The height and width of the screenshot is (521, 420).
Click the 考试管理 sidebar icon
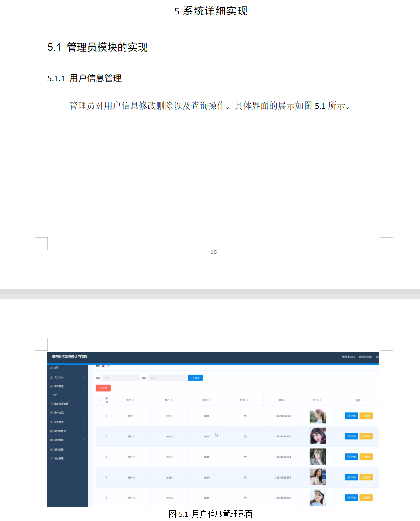[51, 458]
